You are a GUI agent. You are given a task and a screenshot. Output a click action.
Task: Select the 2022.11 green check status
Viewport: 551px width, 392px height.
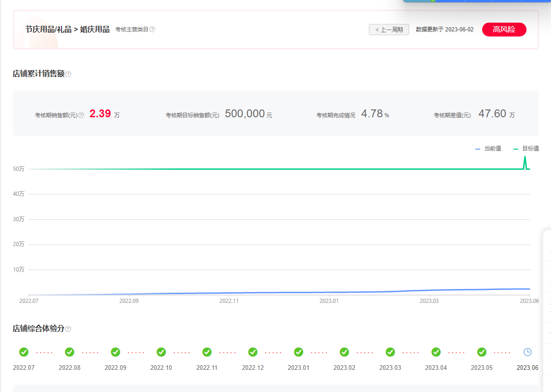[x=207, y=352]
